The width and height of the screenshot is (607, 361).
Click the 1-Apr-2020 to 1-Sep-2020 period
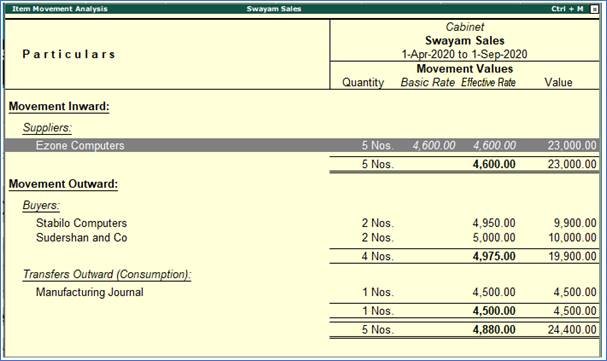coord(465,54)
